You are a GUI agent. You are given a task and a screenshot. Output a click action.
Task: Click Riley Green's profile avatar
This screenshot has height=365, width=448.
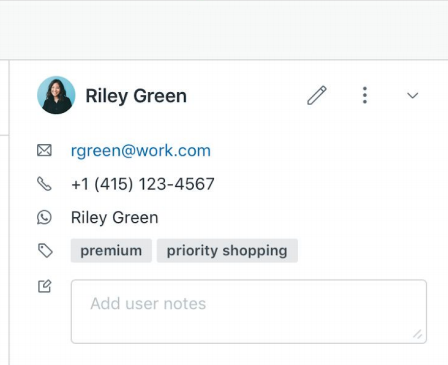(x=56, y=95)
